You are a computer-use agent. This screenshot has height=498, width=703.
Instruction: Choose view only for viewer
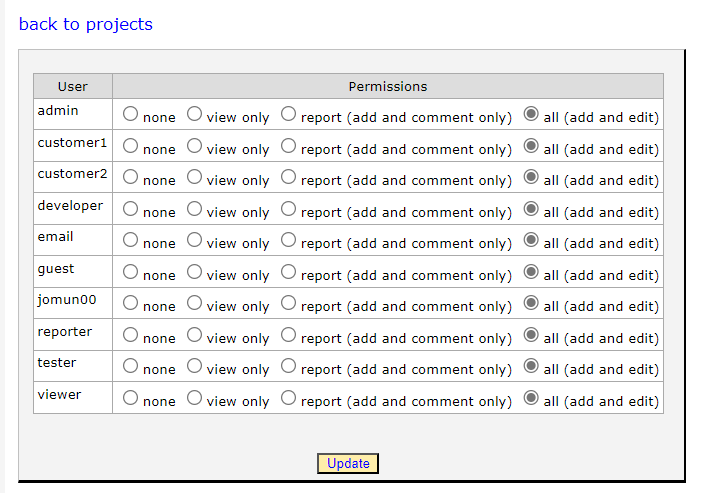coord(194,398)
